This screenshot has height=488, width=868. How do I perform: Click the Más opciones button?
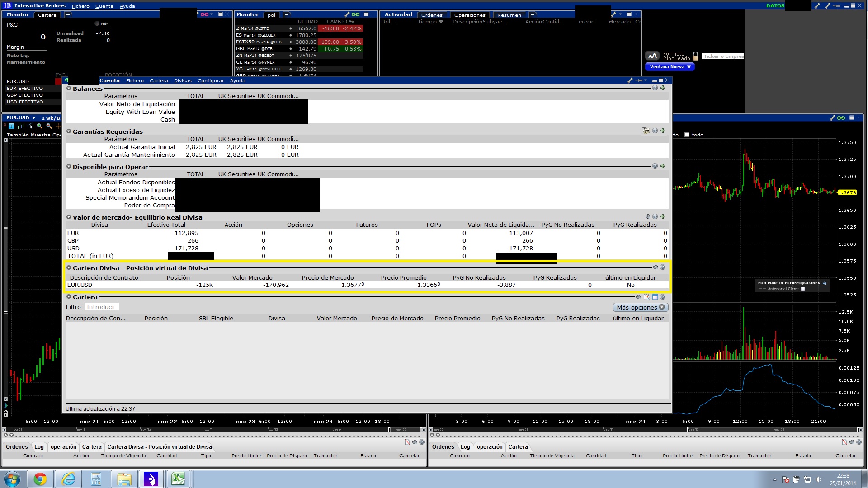[640, 307]
